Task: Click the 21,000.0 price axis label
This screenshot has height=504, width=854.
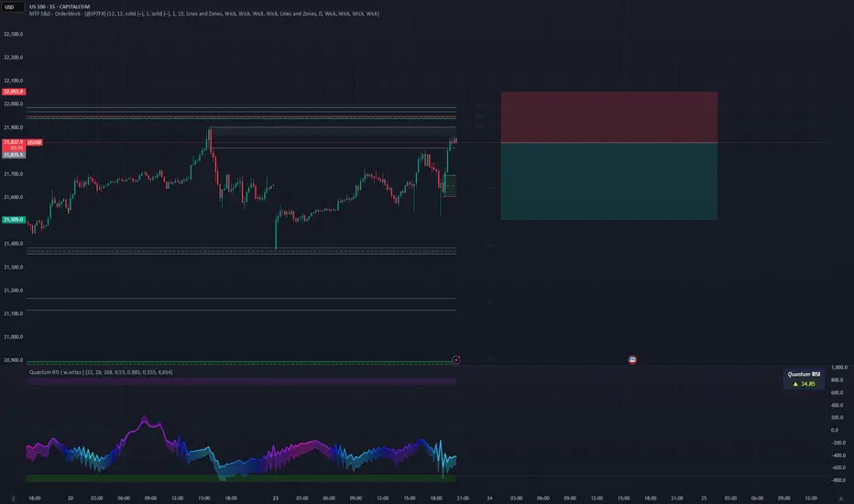Action: (x=14, y=336)
